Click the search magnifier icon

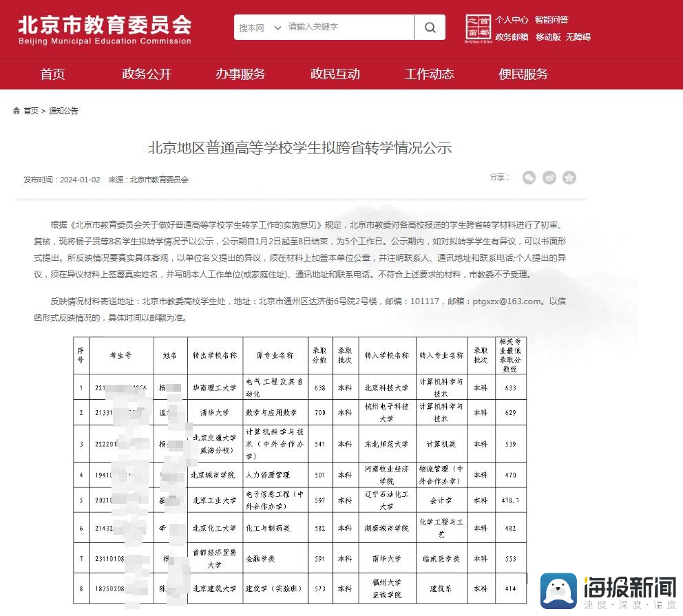point(430,28)
